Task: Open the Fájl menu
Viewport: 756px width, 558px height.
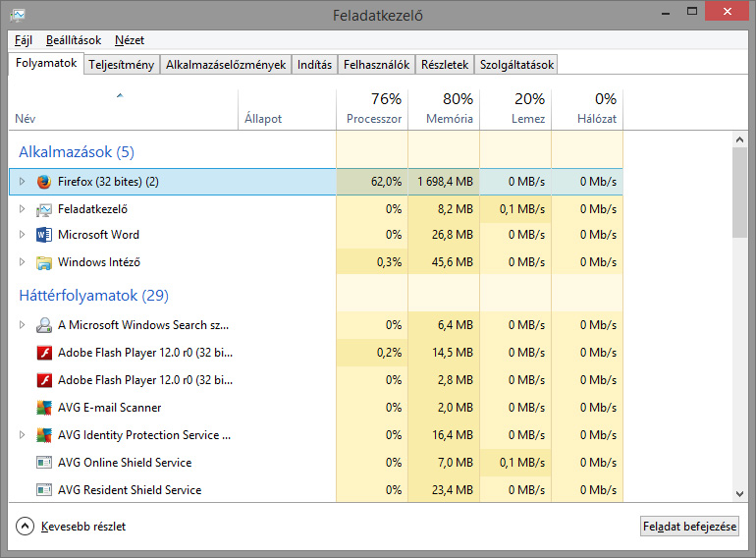Action: 24,40
